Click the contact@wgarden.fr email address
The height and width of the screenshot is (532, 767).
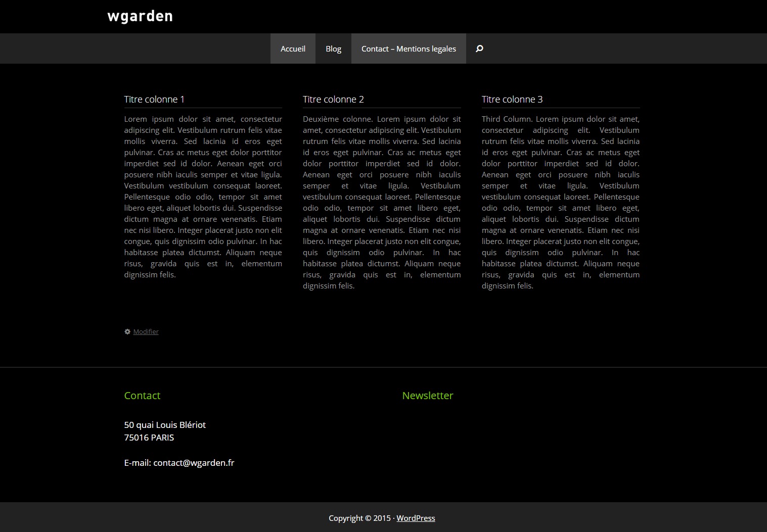pyautogui.click(x=194, y=462)
